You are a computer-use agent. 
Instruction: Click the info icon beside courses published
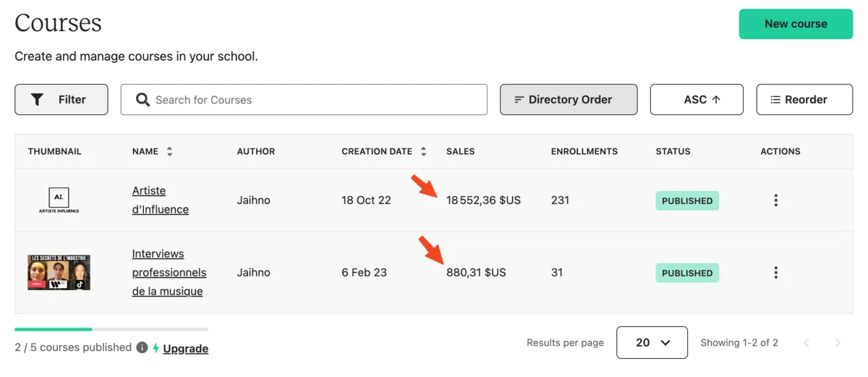142,347
